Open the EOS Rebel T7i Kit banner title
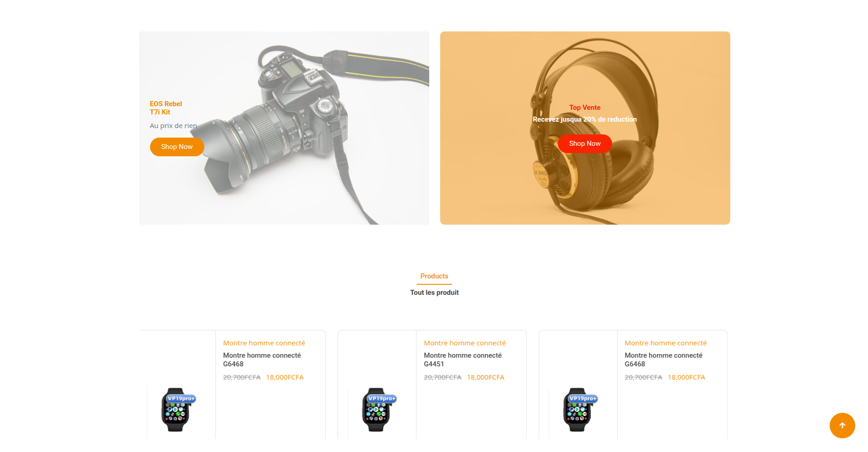This screenshot has height=452, width=868. pyautogui.click(x=166, y=108)
